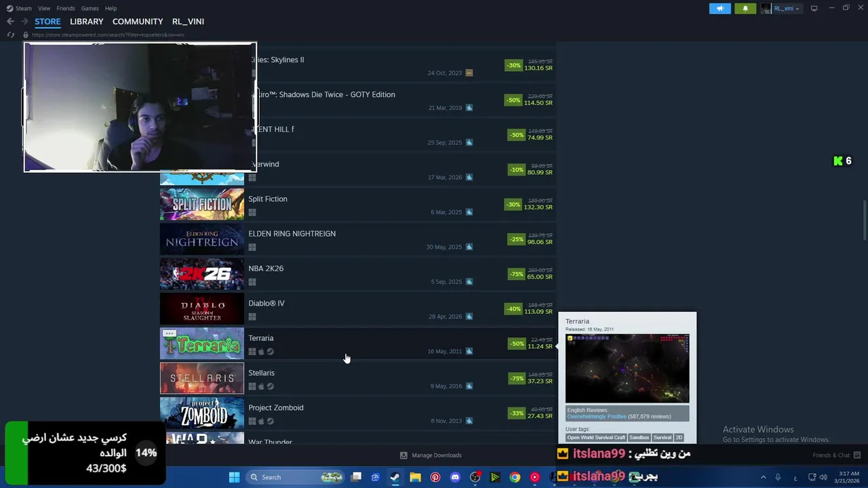Viewport: 868px width, 488px height.
Task: Click Terraria's Windows platform icon
Action: click(x=252, y=352)
